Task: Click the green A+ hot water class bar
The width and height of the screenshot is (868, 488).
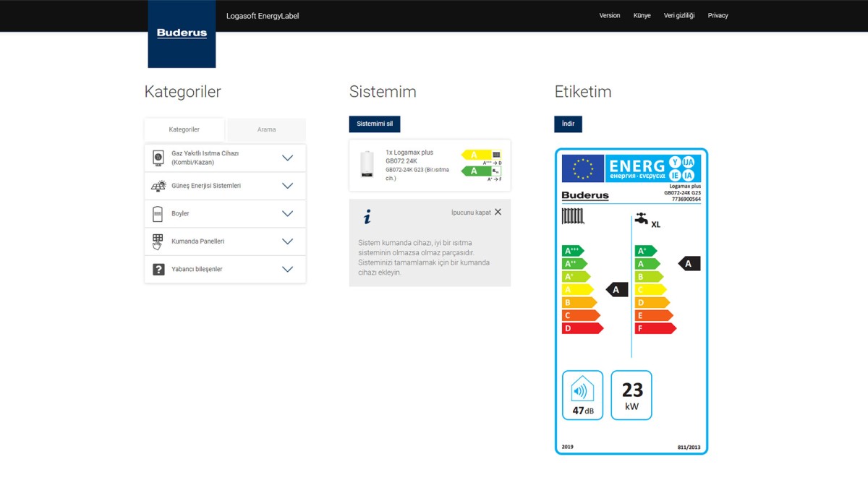Action: [646, 251]
